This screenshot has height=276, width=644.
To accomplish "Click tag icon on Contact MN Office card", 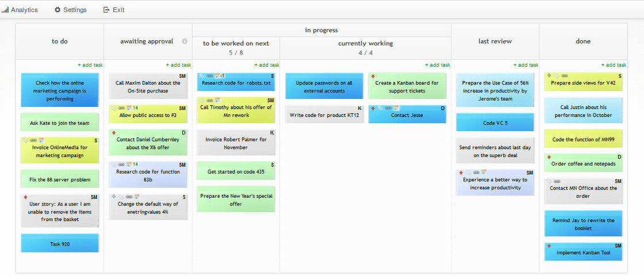I will (549, 181).
